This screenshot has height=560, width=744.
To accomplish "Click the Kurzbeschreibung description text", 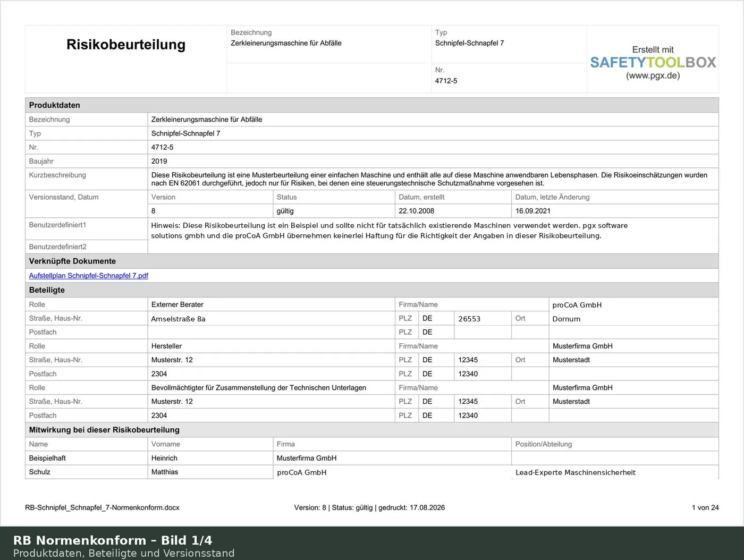I will pos(429,179).
